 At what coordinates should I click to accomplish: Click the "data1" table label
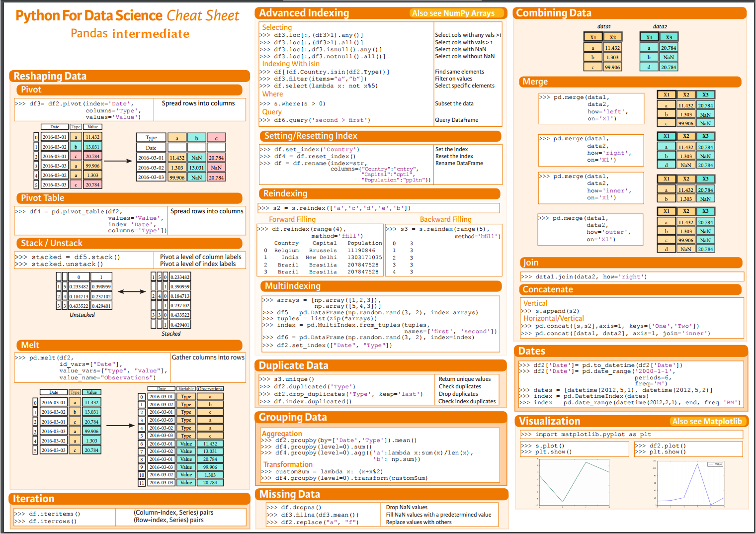[x=604, y=26]
